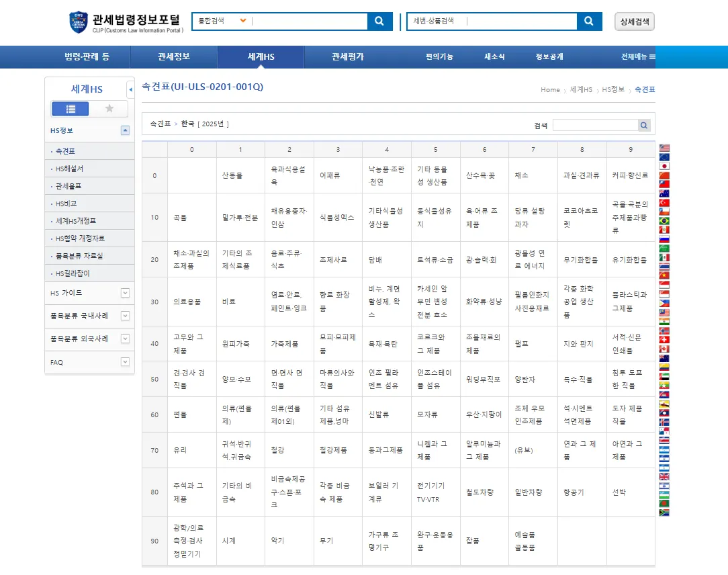Open 세계HS개정표 in the sidebar
Image resolution: width=728 pixels, height=575 pixels.
76,221
